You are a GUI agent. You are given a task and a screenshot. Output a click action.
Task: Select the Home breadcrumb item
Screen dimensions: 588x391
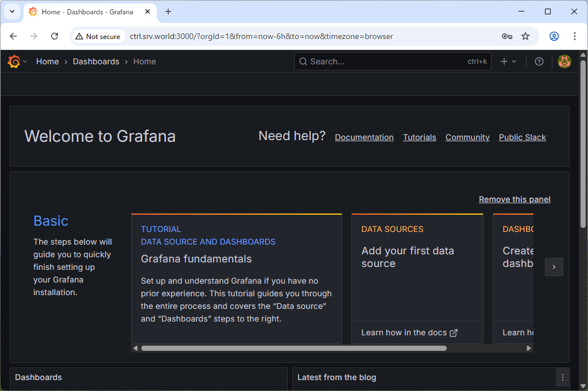point(47,61)
